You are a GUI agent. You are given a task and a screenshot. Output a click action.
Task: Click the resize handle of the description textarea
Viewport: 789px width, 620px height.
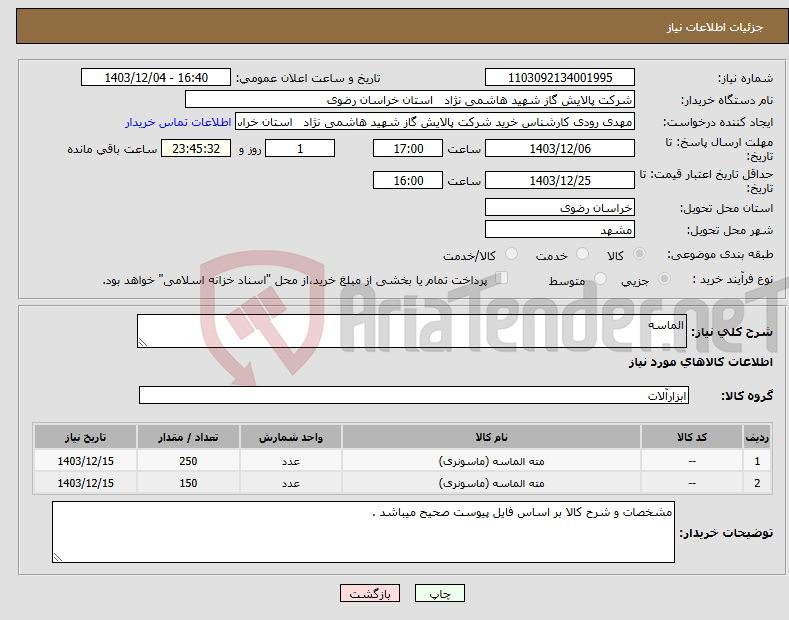click(x=143, y=342)
